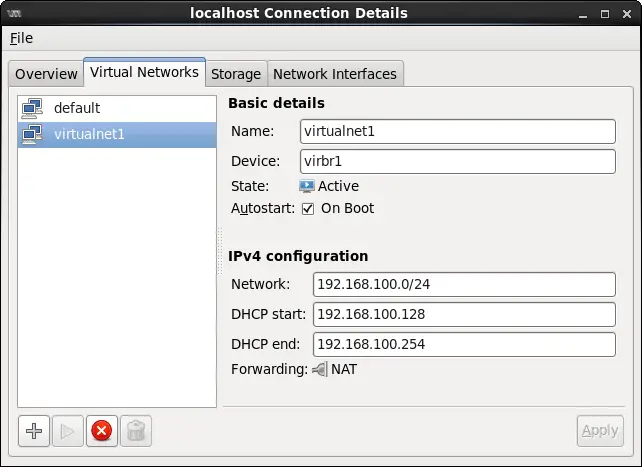Click the add network plus button
642x467 pixels.
[x=34, y=431]
